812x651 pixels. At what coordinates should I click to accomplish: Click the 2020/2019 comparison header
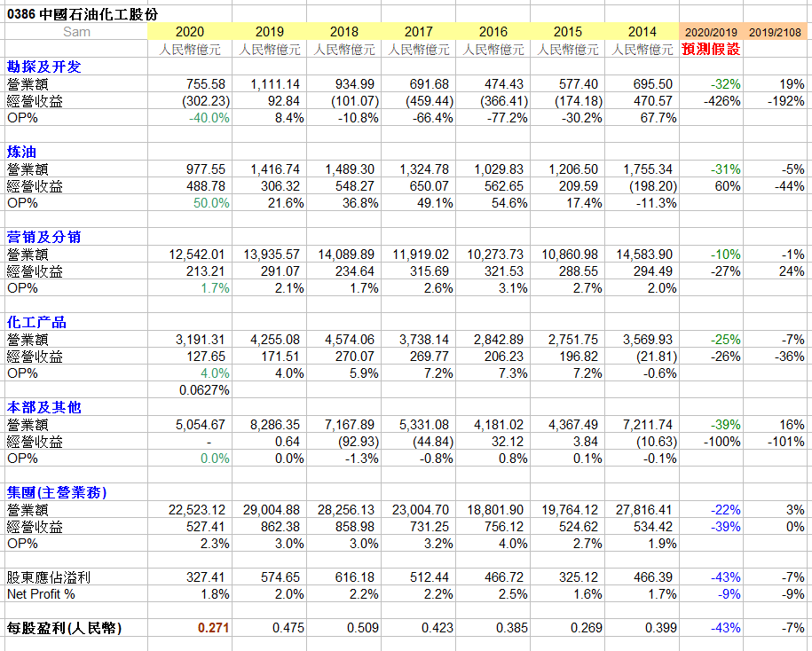click(x=711, y=32)
